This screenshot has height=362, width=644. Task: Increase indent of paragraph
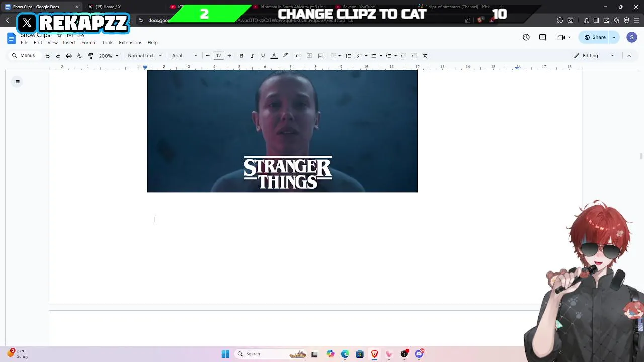pos(414,56)
